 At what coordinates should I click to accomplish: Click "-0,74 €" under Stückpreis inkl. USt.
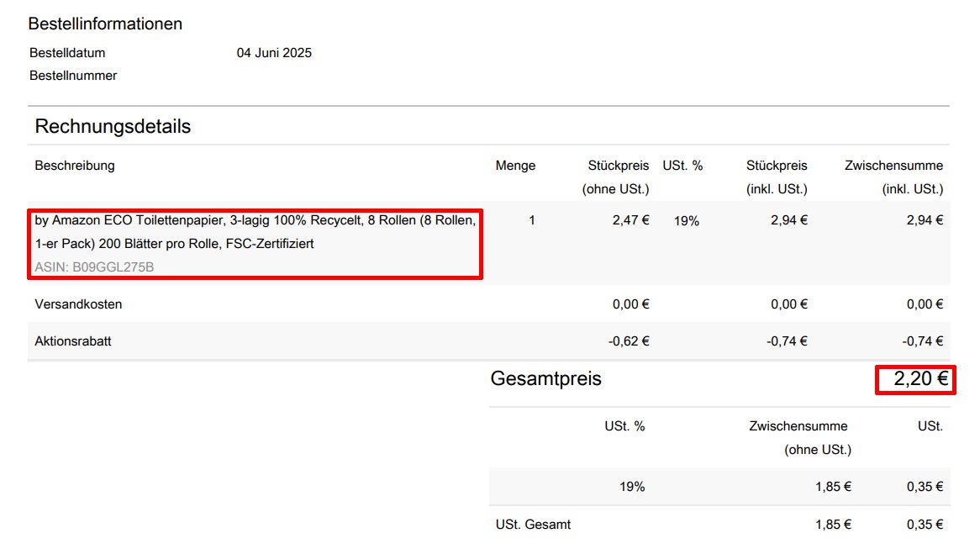787,341
